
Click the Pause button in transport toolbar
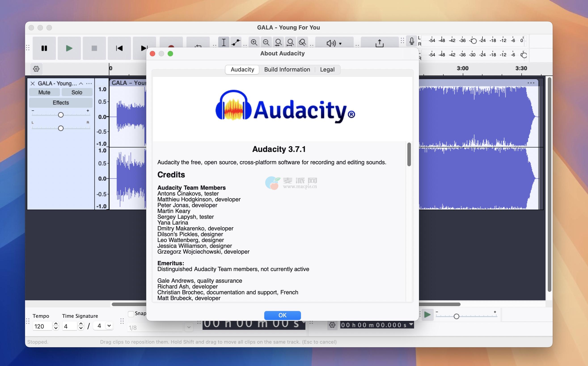(x=44, y=48)
